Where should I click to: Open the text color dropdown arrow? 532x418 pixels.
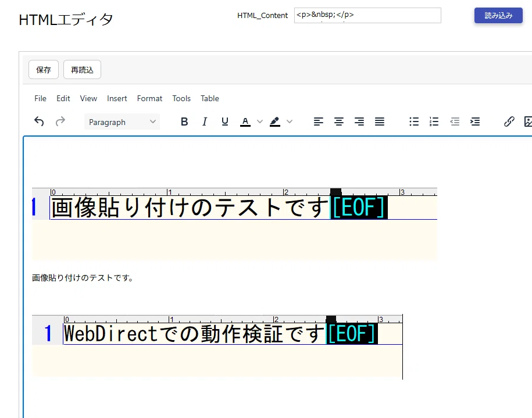pyautogui.click(x=259, y=122)
